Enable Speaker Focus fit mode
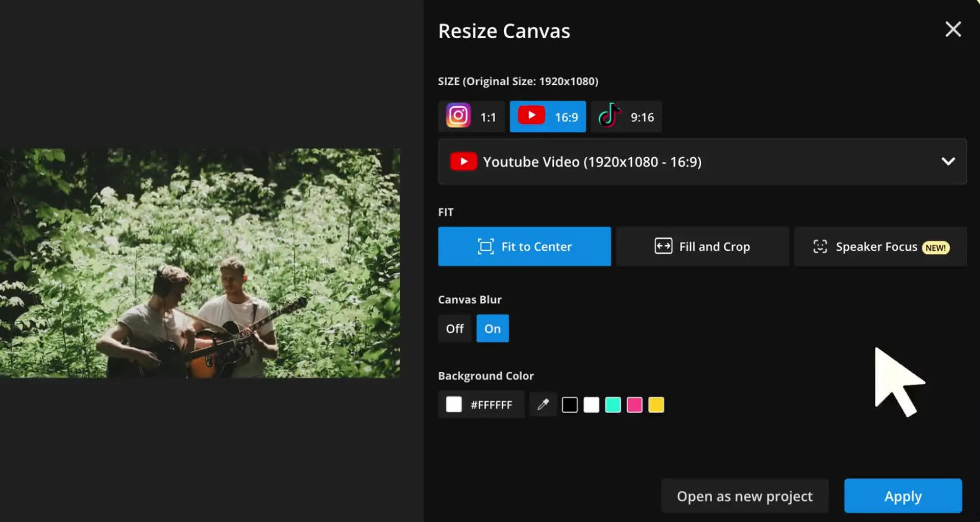 (x=880, y=247)
